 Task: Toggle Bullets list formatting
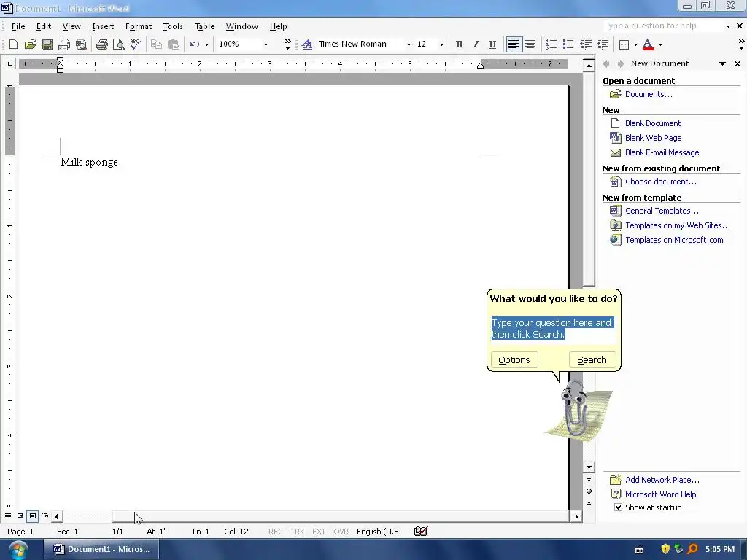coord(568,44)
